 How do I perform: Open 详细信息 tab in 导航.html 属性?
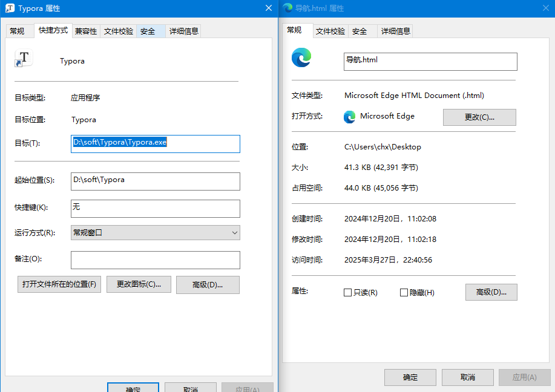[395, 31]
